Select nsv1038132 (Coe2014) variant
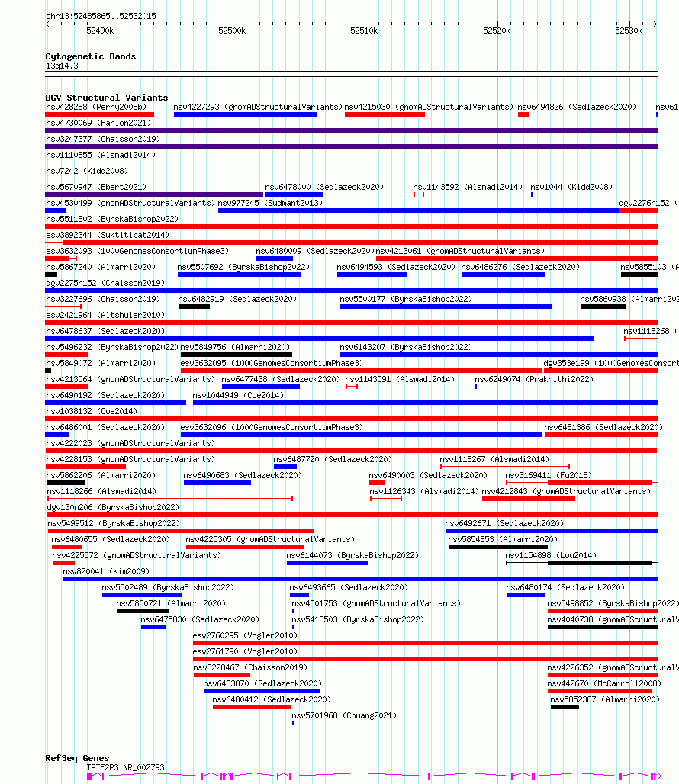The width and height of the screenshot is (679, 784). (x=351, y=419)
